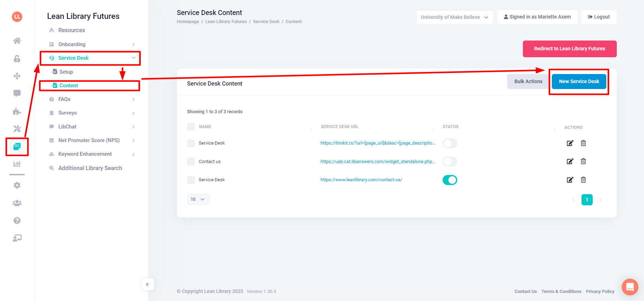Select Content under Service Desk
This screenshot has height=301, width=644.
click(68, 86)
